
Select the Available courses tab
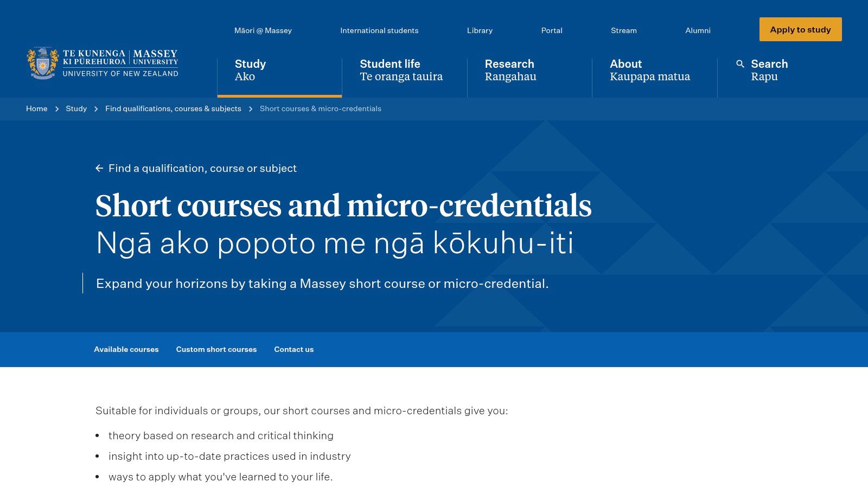[x=126, y=350]
